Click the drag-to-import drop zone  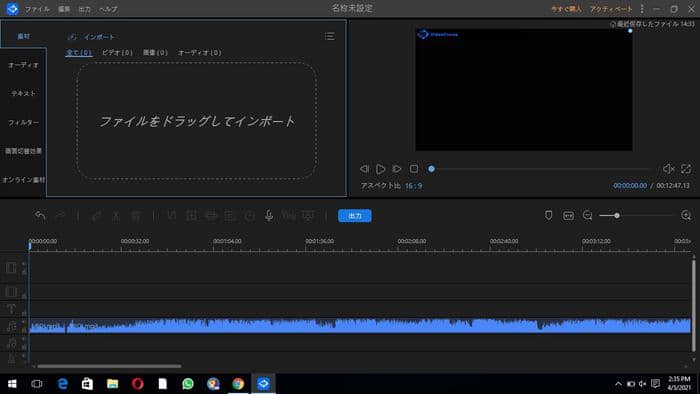click(x=196, y=121)
